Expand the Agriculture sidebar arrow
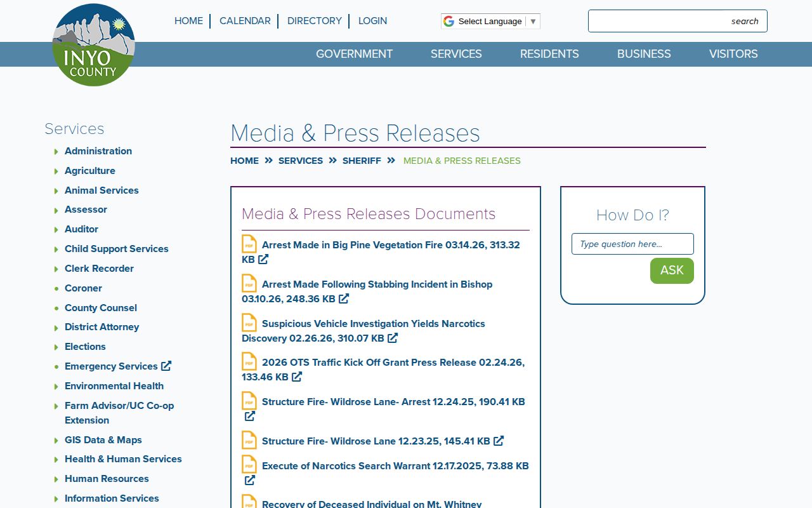 click(56, 171)
